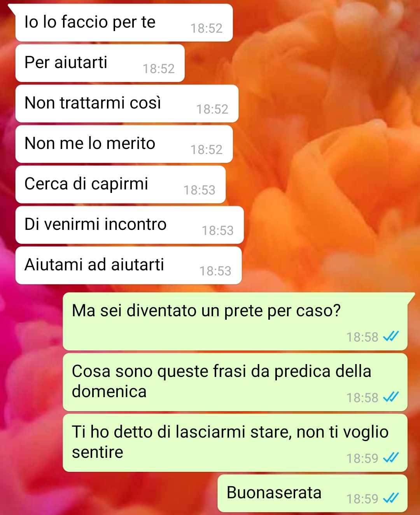Select the 'Cerca di capirmi' message
Screen dimensions: 420x515
point(121,184)
